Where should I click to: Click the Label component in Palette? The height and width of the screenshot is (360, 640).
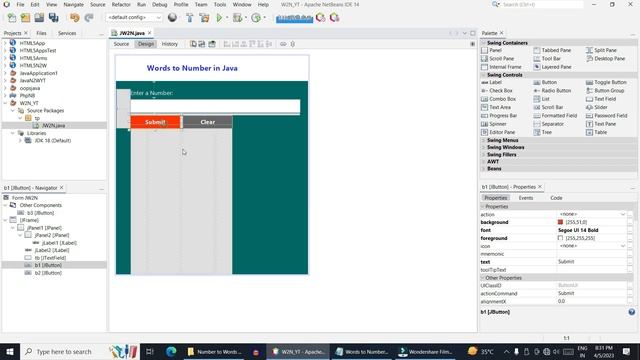491,82
